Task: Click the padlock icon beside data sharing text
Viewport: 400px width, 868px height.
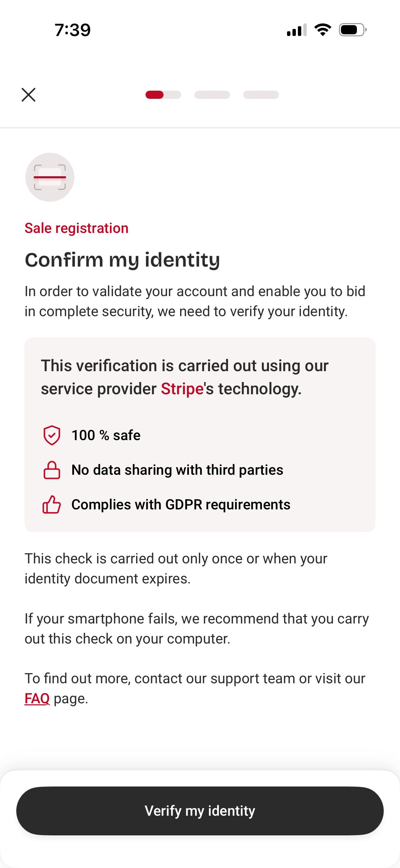Action: (51, 470)
